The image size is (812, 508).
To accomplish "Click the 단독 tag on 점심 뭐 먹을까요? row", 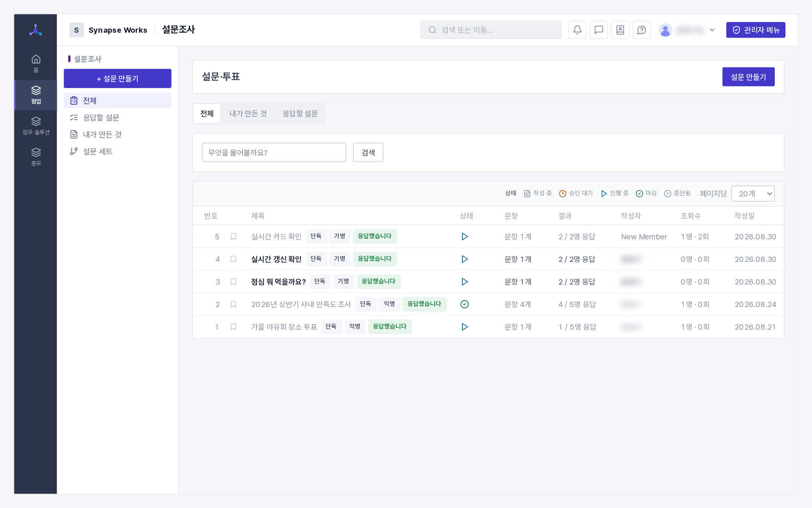I will (x=320, y=281).
